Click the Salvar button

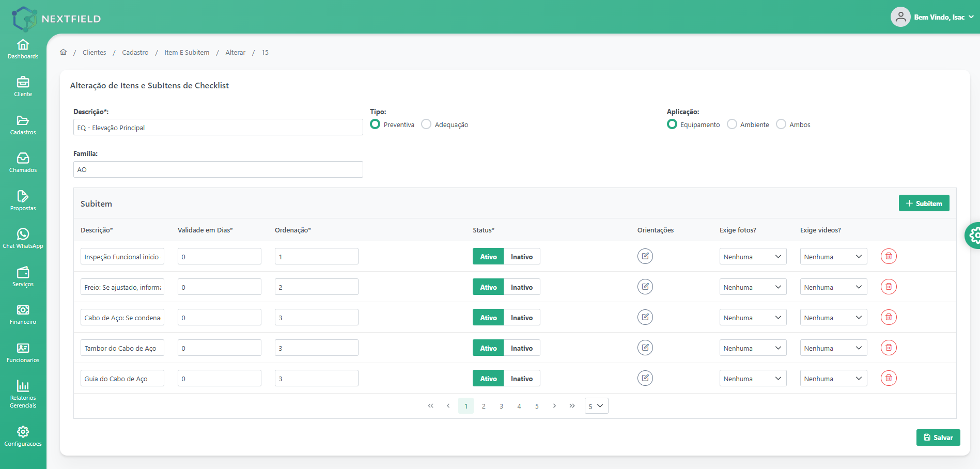pos(938,437)
